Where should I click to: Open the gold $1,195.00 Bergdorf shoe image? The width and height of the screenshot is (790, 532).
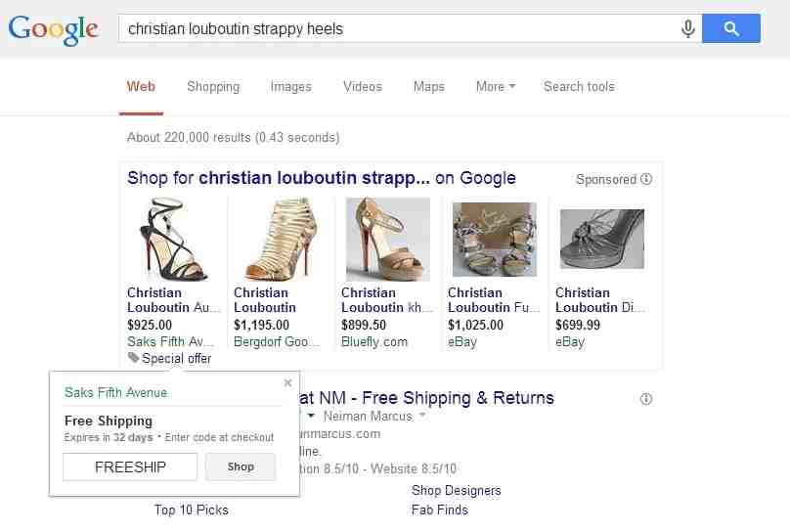(281, 240)
